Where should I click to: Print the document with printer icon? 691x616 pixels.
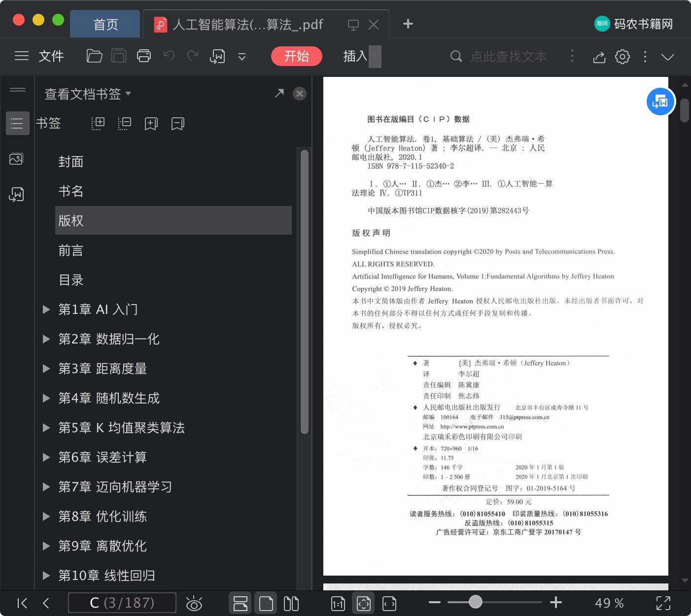[x=144, y=56]
